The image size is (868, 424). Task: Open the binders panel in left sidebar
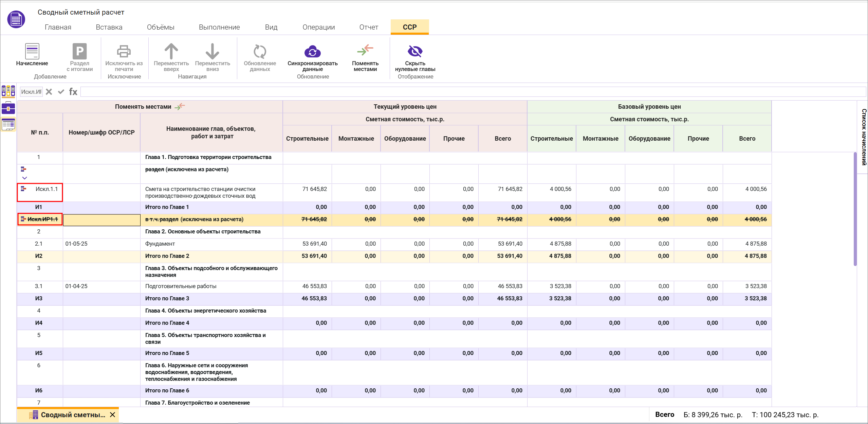coord(8,91)
